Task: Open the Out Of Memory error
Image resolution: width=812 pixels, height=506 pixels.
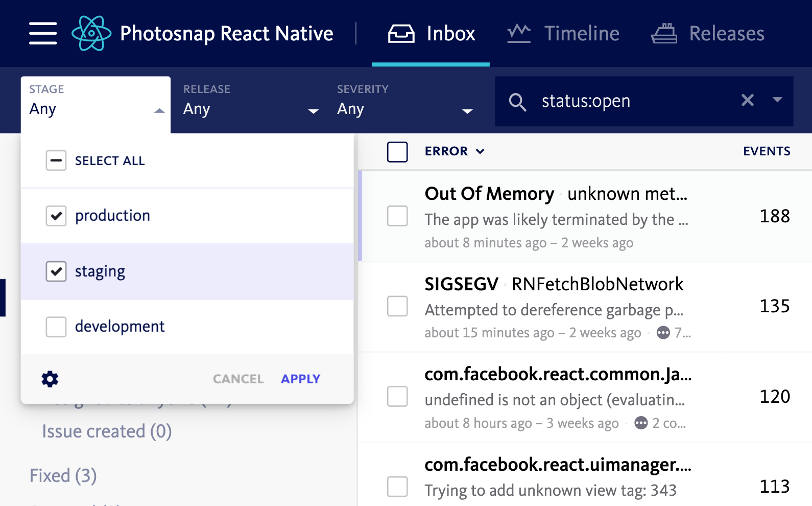Action: point(489,194)
